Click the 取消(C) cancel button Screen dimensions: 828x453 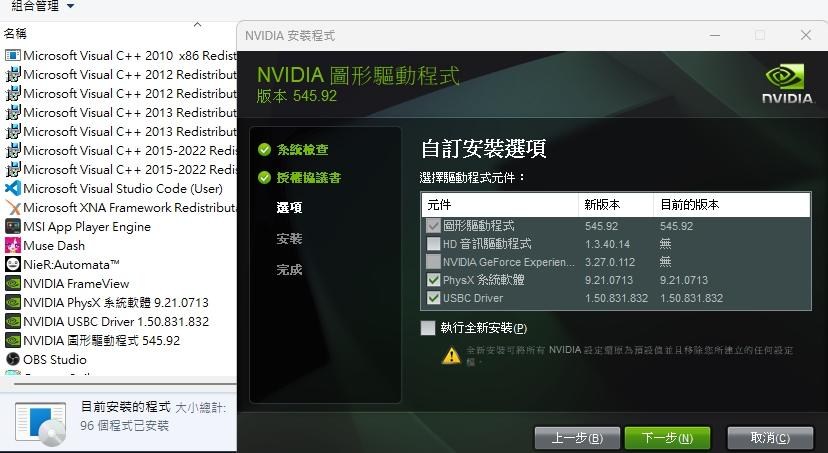770,438
